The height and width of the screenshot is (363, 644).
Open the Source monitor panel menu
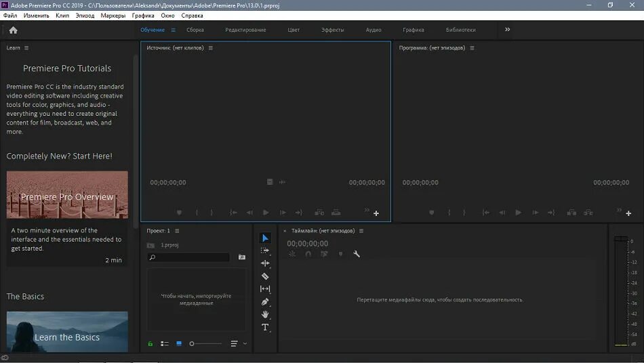click(211, 48)
